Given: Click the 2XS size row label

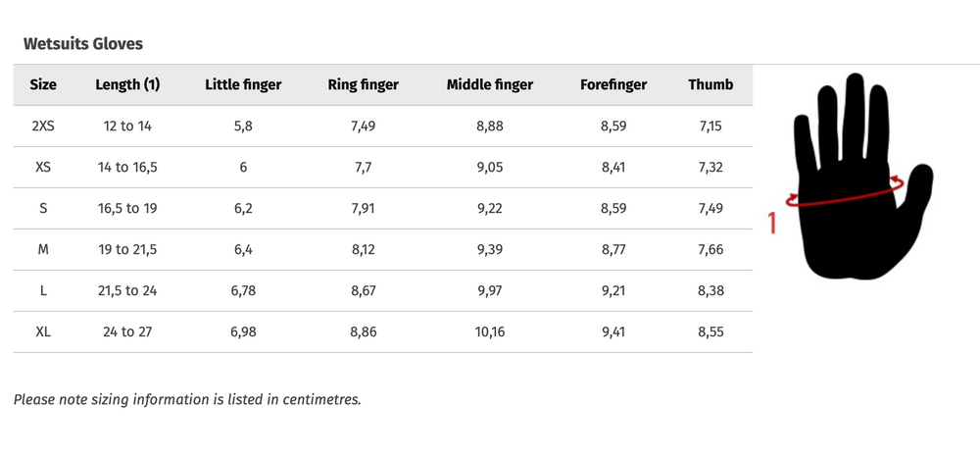Looking at the screenshot, I should pyautogui.click(x=43, y=126).
